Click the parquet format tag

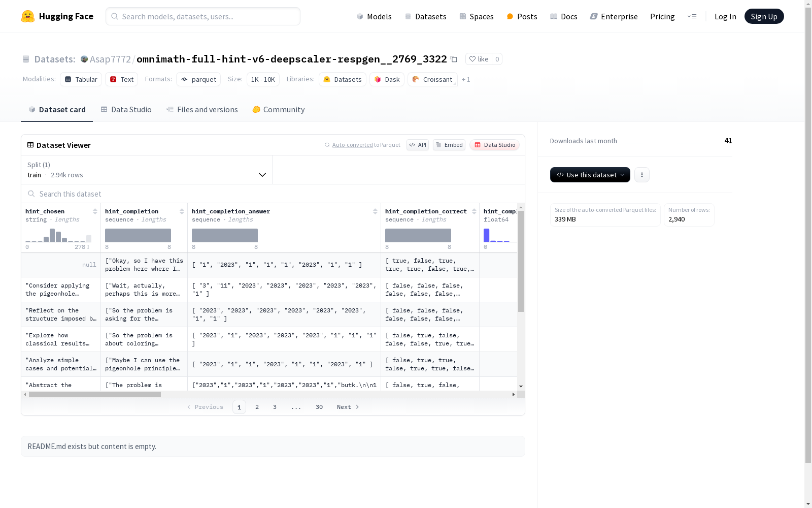198,79
